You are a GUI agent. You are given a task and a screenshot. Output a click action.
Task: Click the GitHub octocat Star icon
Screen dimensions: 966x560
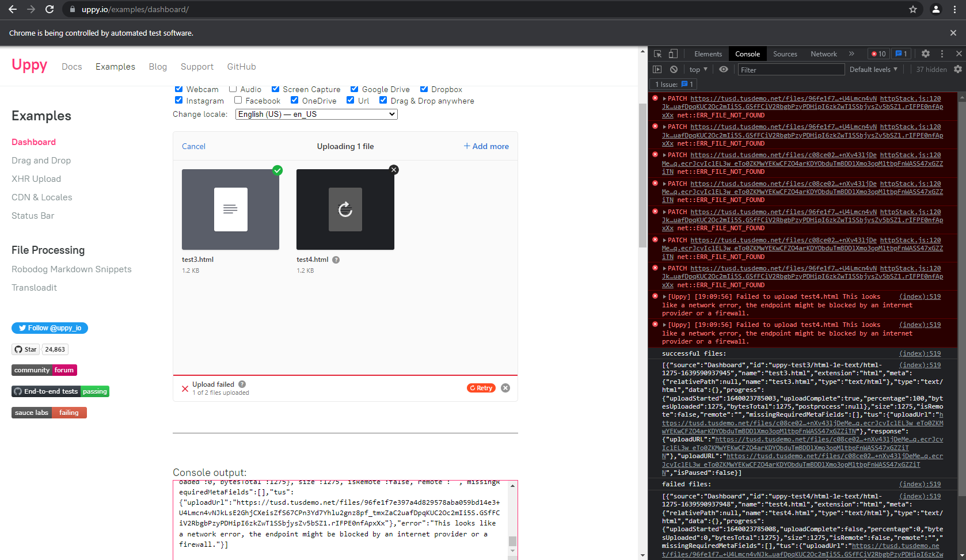pyautogui.click(x=18, y=349)
